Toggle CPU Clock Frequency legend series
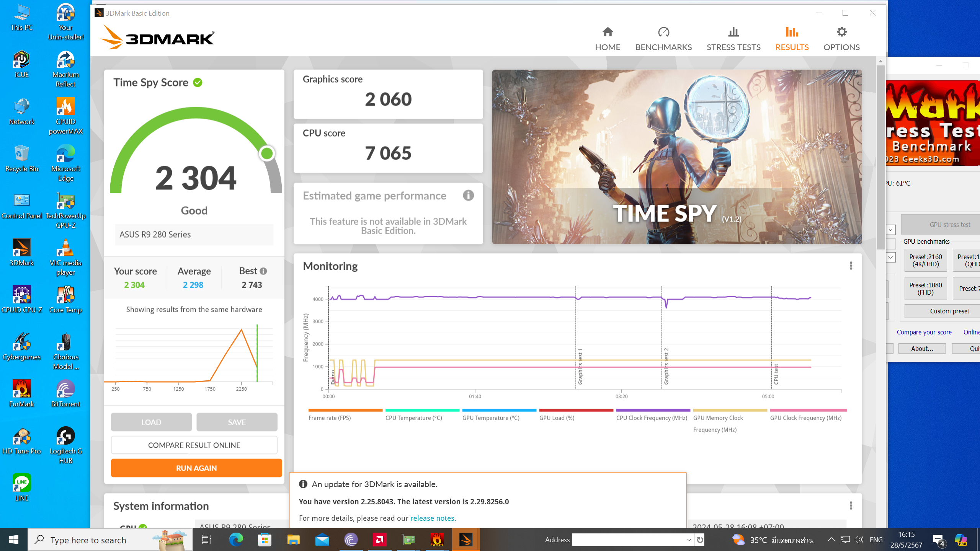980x551 pixels. tap(652, 418)
